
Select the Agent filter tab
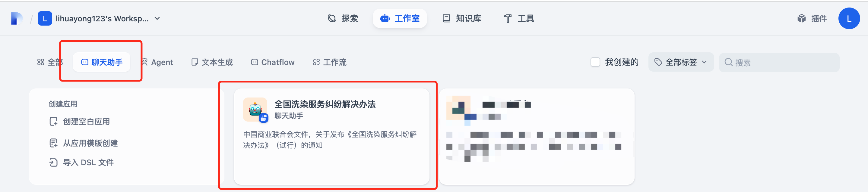coord(157,62)
